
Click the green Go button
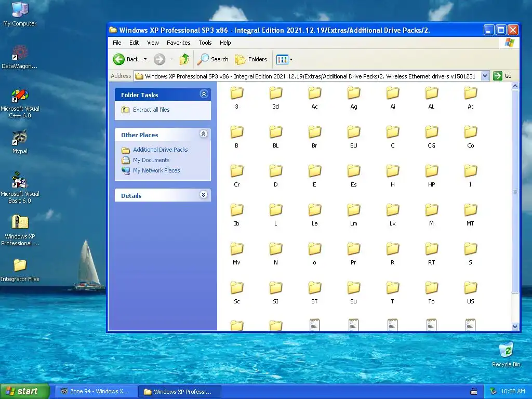(502, 76)
